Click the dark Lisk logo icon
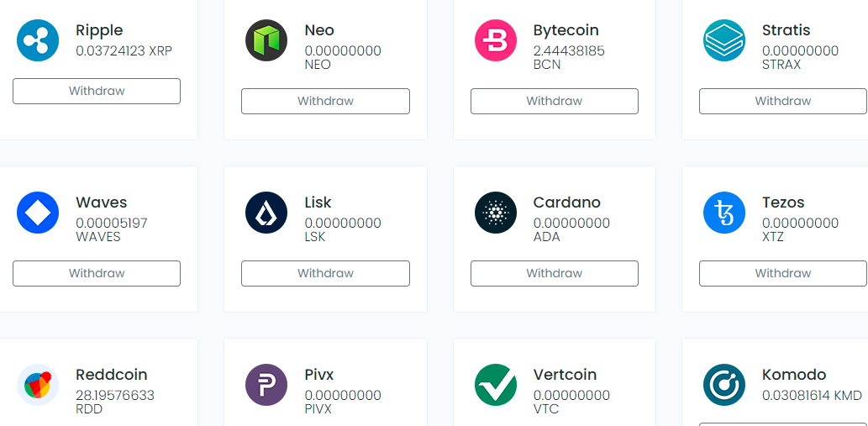Image resolution: width=868 pixels, height=426 pixels. click(266, 213)
